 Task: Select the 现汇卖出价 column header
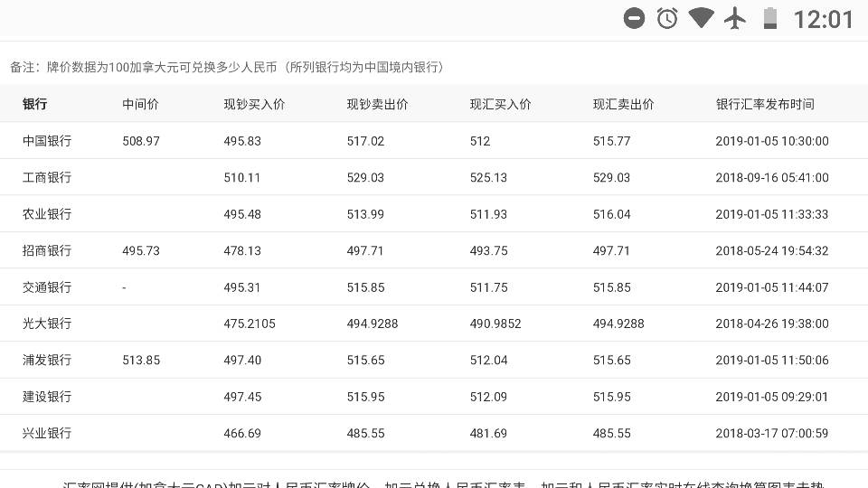click(623, 104)
